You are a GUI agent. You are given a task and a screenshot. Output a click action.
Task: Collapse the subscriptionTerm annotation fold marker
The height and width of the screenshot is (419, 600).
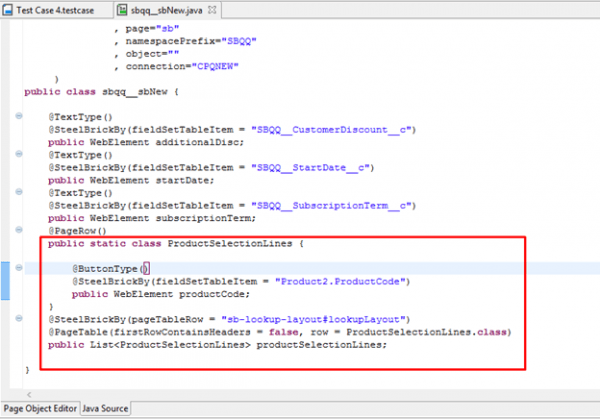(19, 192)
